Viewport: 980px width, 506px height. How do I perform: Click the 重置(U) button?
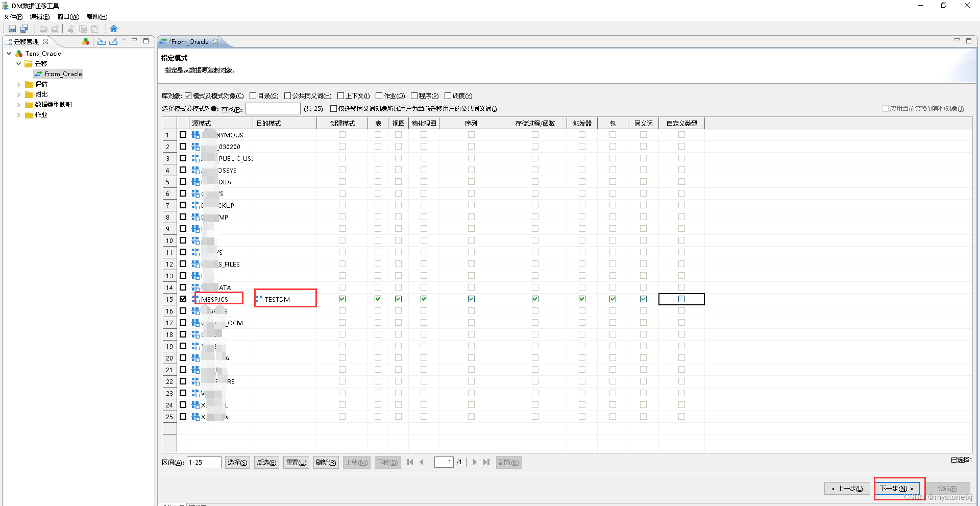pyautogui.click(x=296, y=462)
